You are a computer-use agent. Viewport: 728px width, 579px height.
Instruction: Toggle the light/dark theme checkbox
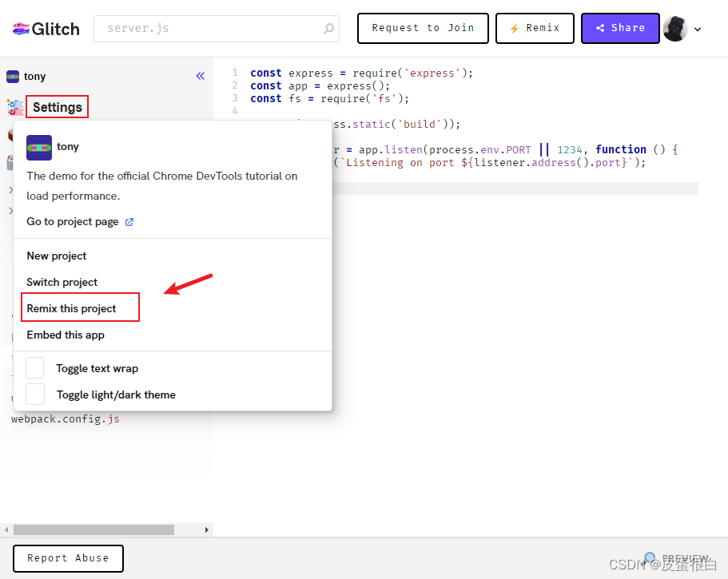tap(35, 395)
